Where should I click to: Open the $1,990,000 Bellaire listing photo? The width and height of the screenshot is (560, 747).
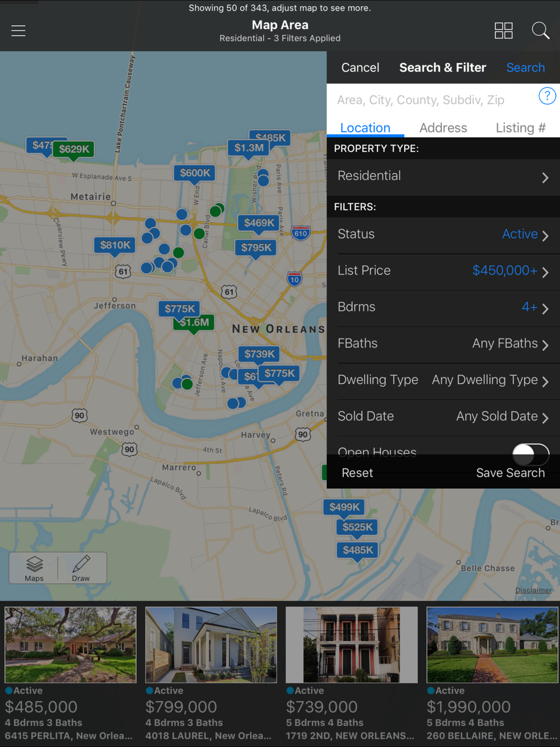pos(492,645)
